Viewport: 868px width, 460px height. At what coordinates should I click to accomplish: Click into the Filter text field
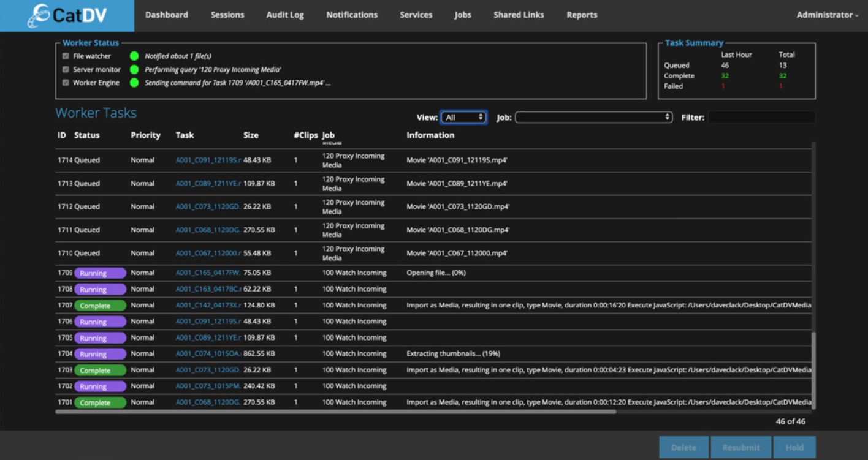(x=762, y=117)
